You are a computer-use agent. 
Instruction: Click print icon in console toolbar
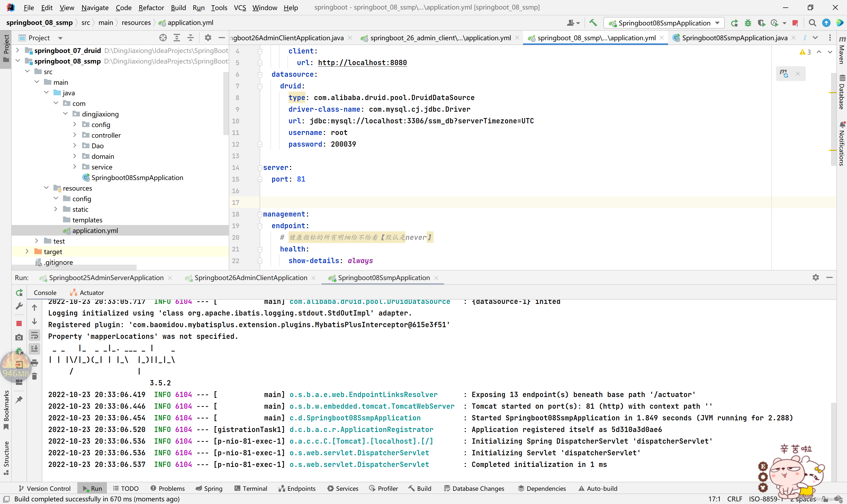click(x=34, y=363)
